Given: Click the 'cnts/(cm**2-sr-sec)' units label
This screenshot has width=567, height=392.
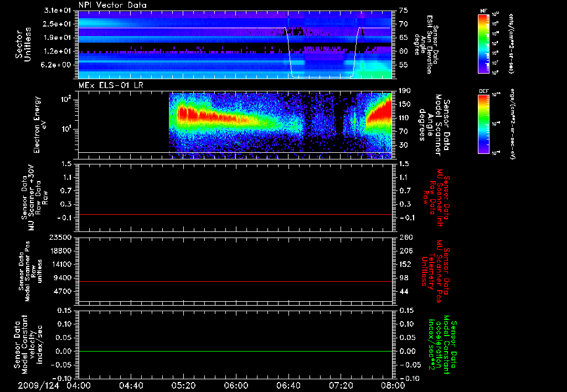Looking at the screenshot, I should tap(511, 43).
